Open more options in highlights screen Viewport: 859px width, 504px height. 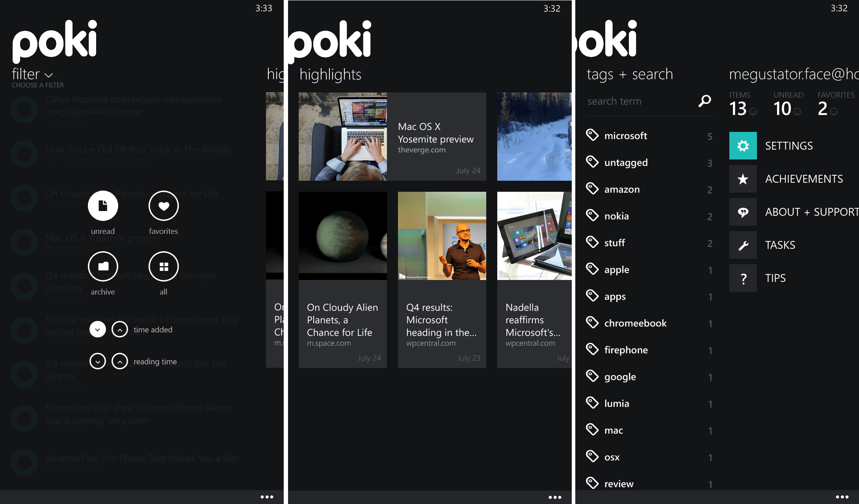tap(555, 497)
